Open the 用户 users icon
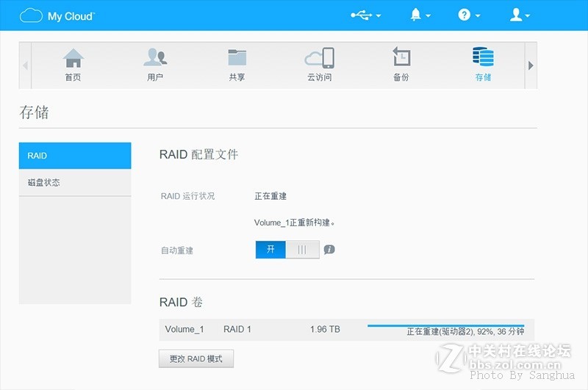 [x=155, y=57]
